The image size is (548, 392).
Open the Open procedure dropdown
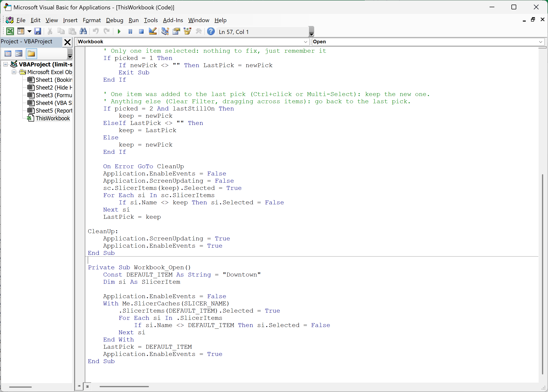coord(428,42)
